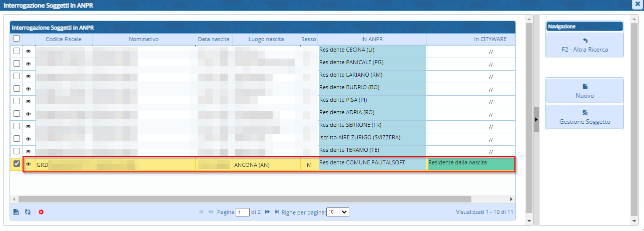Viewport: 644px width, 231px height.
Task: Click F2 - Altra Ricerca button
Action: point(584,45)
